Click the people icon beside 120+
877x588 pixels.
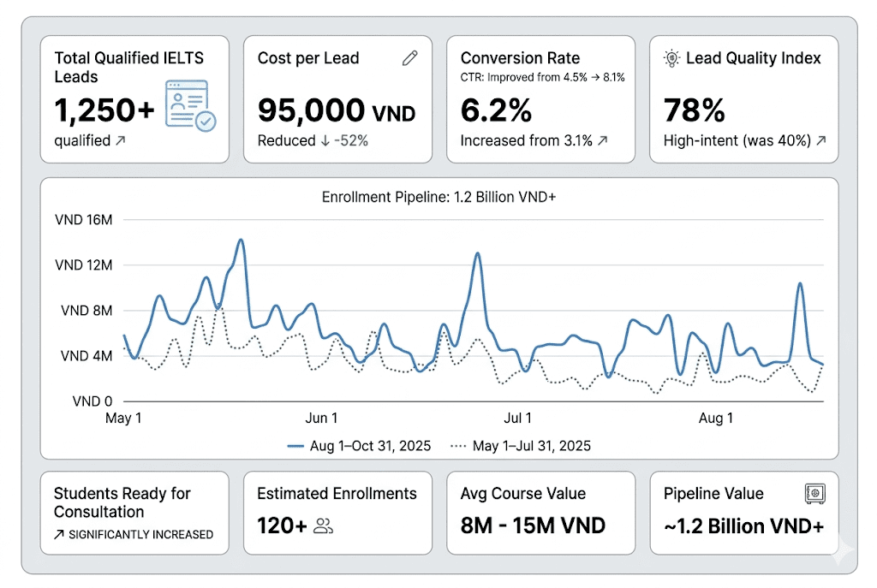click(323, 526)
